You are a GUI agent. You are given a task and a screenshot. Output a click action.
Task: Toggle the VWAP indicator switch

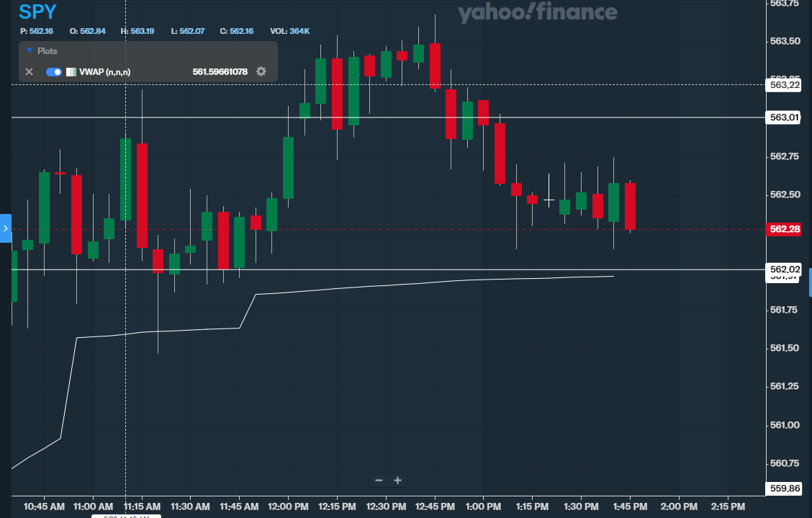[x=54, y=71]
